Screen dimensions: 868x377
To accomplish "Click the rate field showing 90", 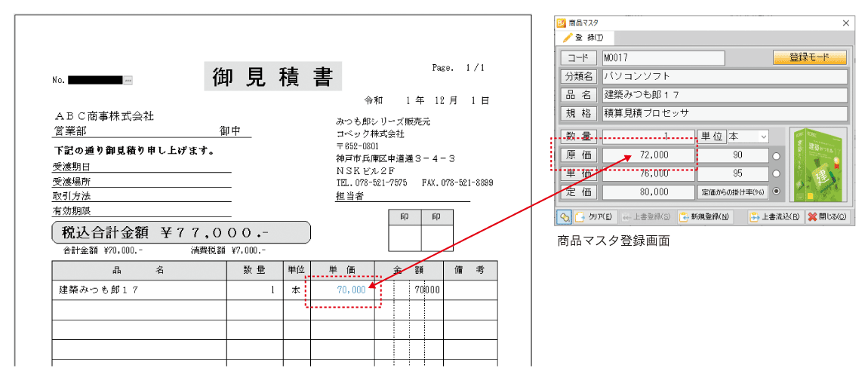I will tap(733, 155).
